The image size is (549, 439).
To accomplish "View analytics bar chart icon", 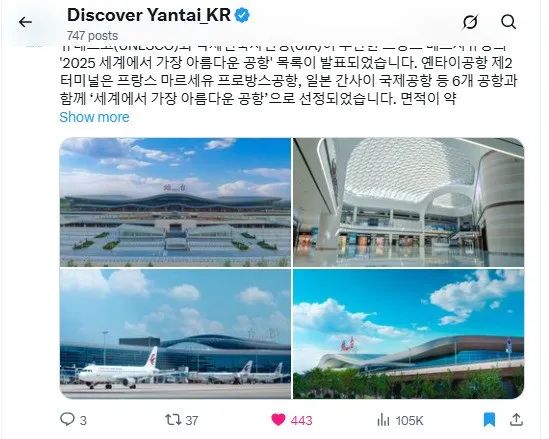I will tap(383, 419).
